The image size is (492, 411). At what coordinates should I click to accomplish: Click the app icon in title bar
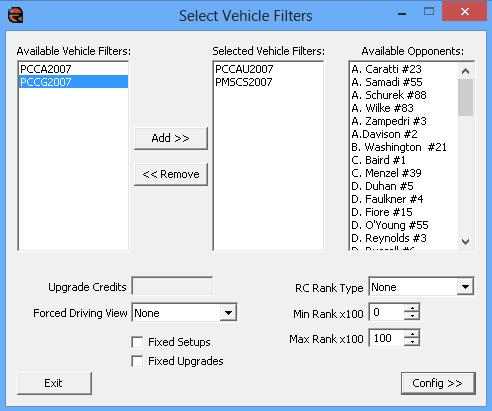[x=15, y=15]
